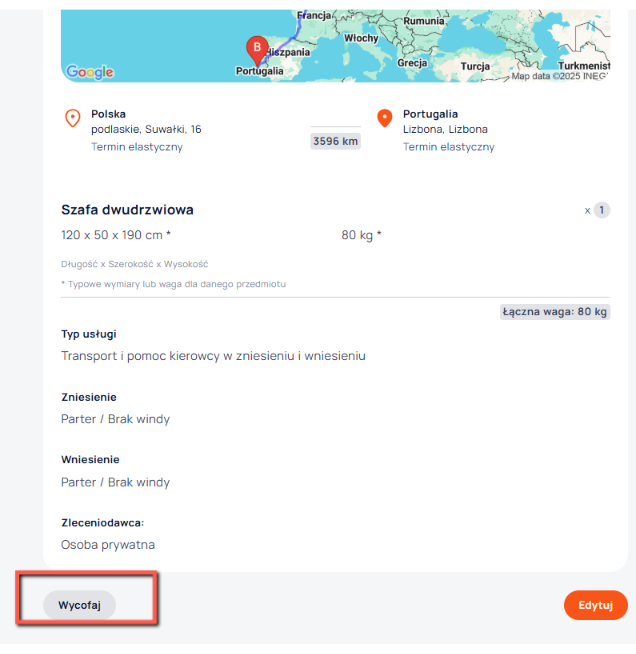
Task: Click the quantity badge showing 1
Action: 601,210
